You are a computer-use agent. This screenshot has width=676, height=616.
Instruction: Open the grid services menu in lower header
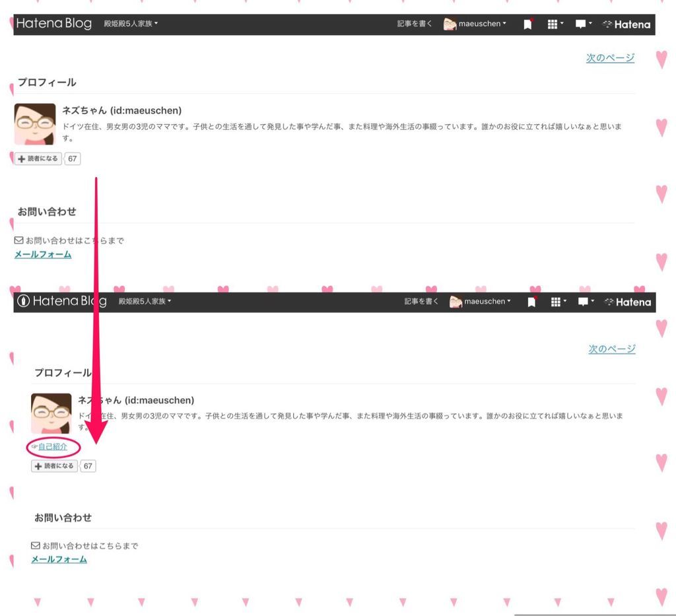[x=558, y=302]
